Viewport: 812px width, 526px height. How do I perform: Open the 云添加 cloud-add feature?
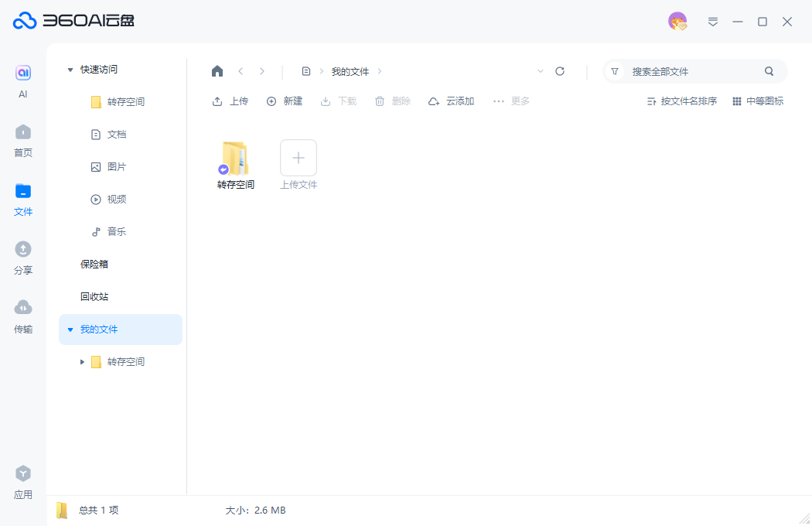pyautogui.click(x=451, y=101)
